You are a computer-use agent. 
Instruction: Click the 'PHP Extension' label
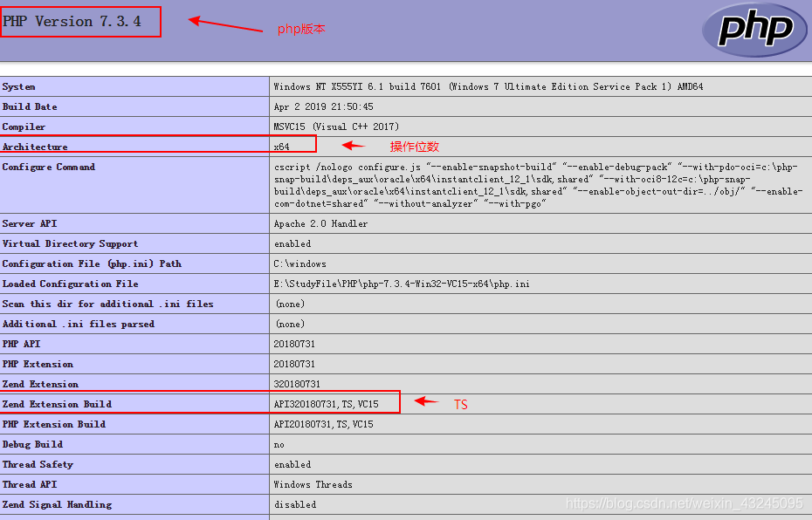tap(38, 364)
